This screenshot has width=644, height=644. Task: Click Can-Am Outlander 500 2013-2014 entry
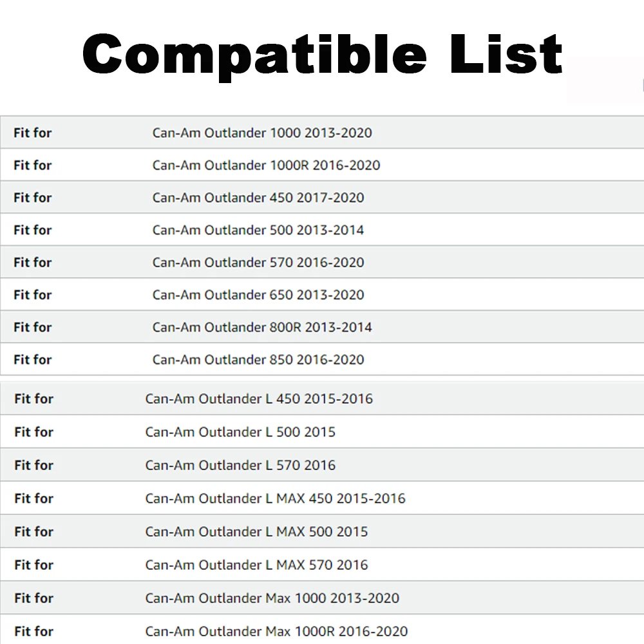point(258,230)
